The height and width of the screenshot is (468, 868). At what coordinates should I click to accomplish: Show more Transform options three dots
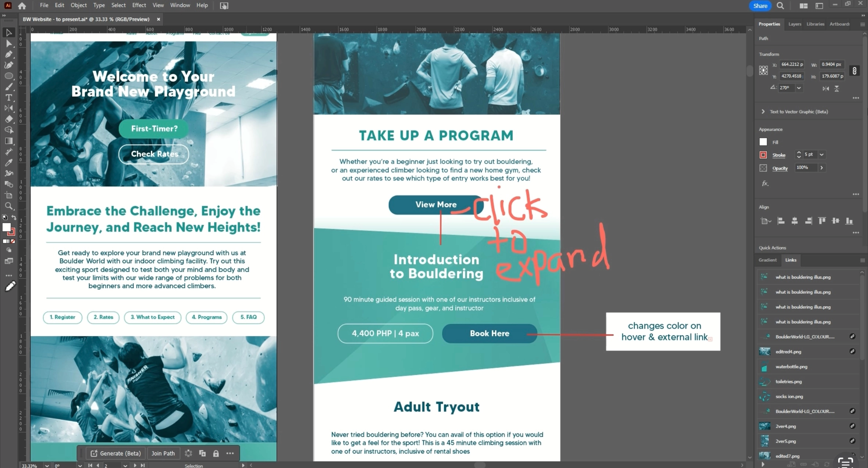(856, 98)
